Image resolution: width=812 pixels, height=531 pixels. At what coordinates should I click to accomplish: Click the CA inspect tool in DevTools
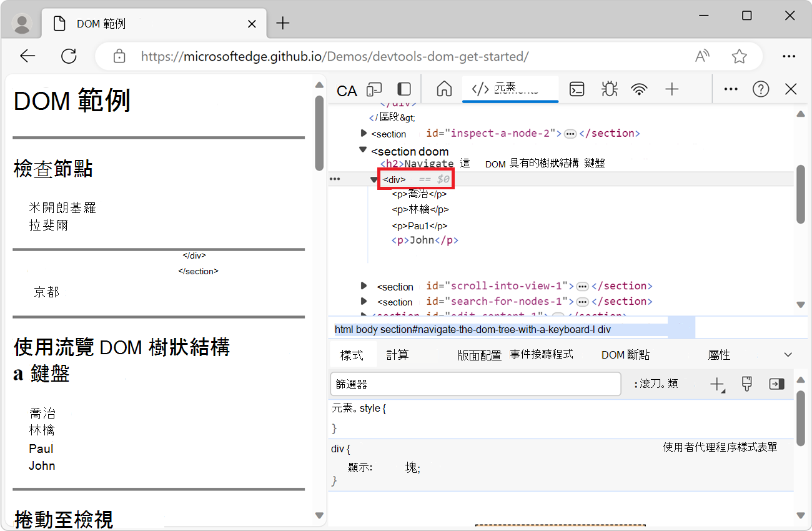click(x=347, y=91)
